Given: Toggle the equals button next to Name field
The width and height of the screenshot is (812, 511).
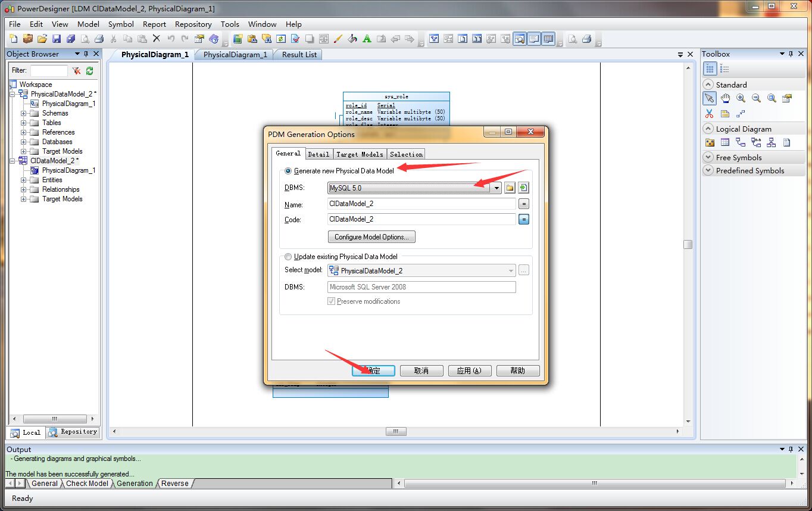Looking at the screenshot, I should [x=524, y=204].
